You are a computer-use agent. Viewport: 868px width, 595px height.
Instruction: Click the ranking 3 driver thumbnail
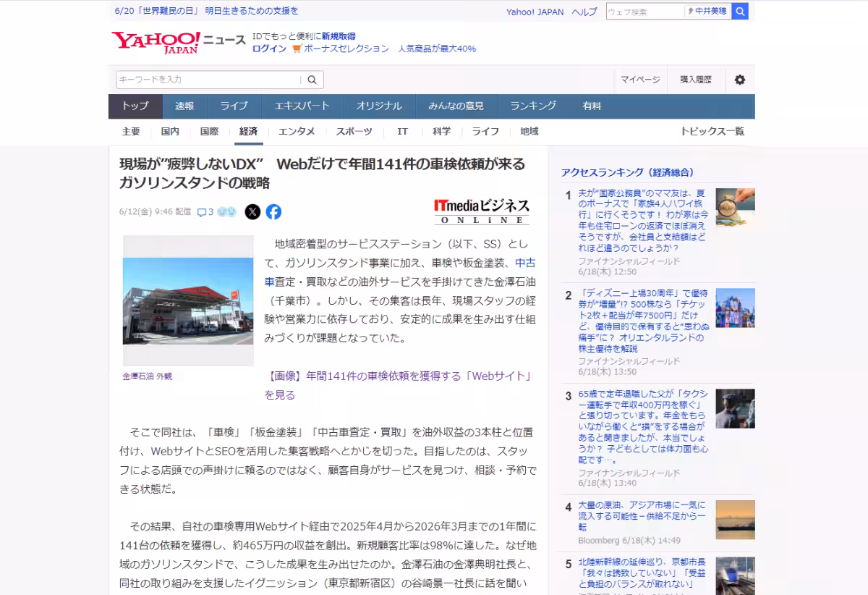pyautogui.click(x=735, y=408)
